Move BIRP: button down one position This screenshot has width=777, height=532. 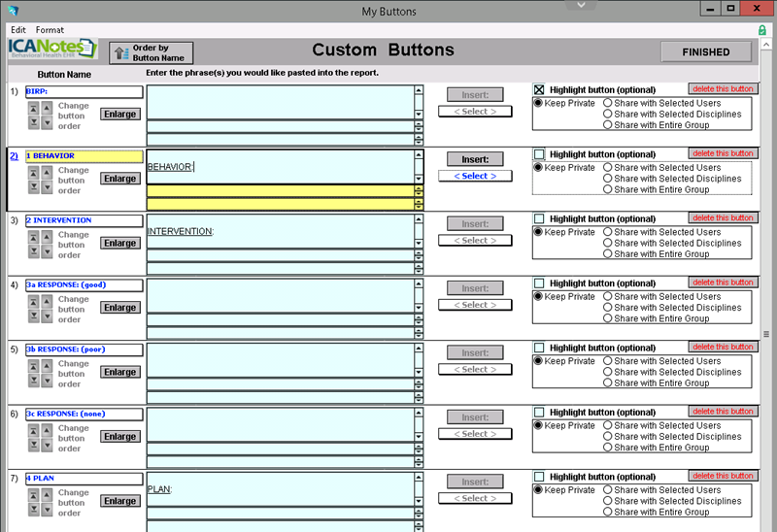47,122
